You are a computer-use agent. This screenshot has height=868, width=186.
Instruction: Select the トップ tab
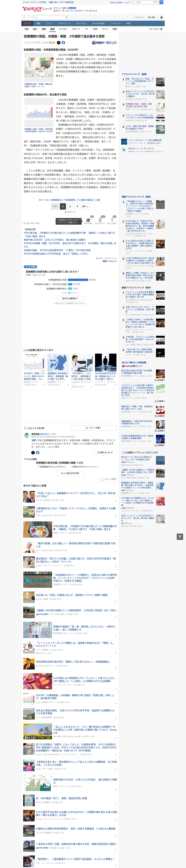27,24
